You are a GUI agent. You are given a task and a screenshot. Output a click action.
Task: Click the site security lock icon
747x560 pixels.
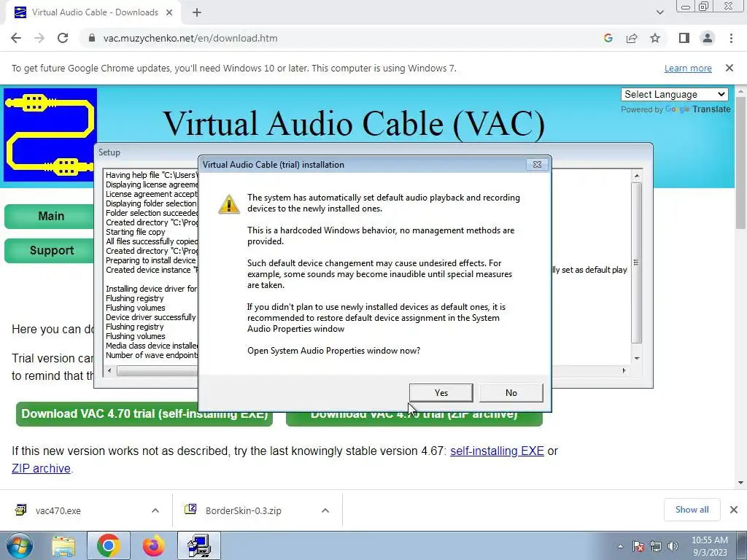tap(91, 38)
